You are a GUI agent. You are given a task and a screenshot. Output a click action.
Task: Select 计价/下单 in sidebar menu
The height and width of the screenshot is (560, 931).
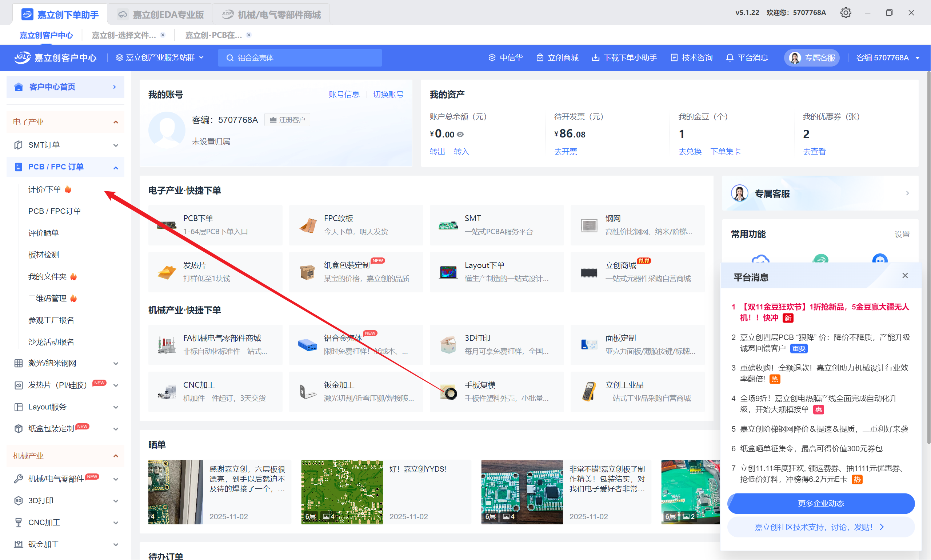[44, 189]
